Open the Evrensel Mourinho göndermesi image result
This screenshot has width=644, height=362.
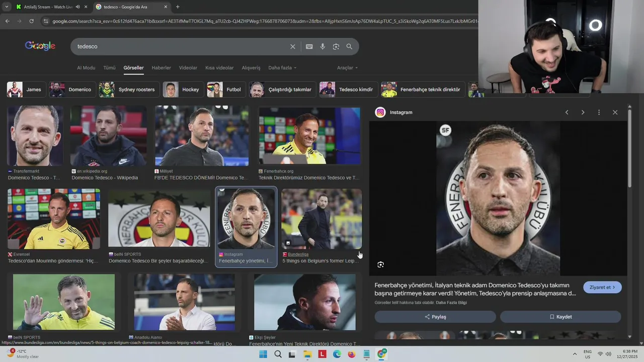point(54,219)
